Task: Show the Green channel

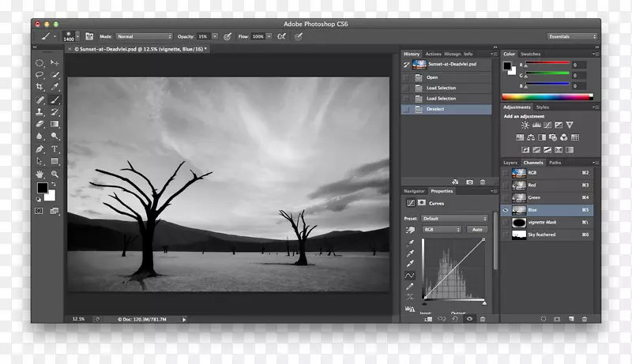Action: (x=506, y=197)
